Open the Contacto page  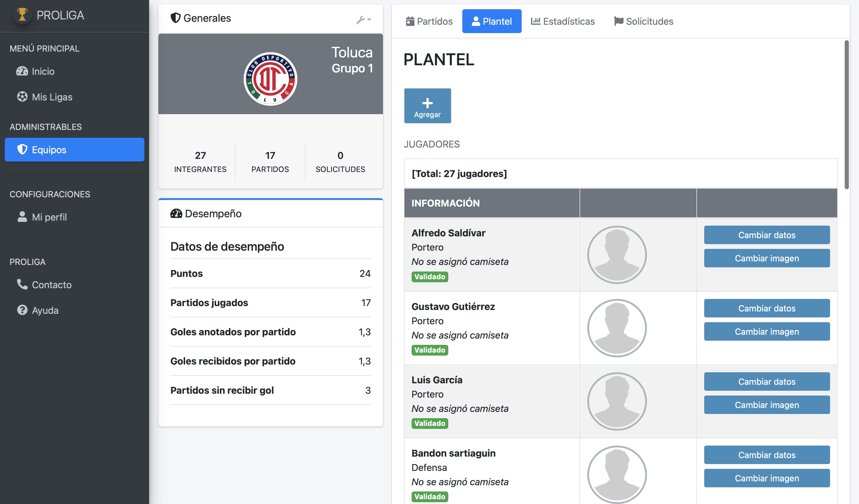point(74,284)
